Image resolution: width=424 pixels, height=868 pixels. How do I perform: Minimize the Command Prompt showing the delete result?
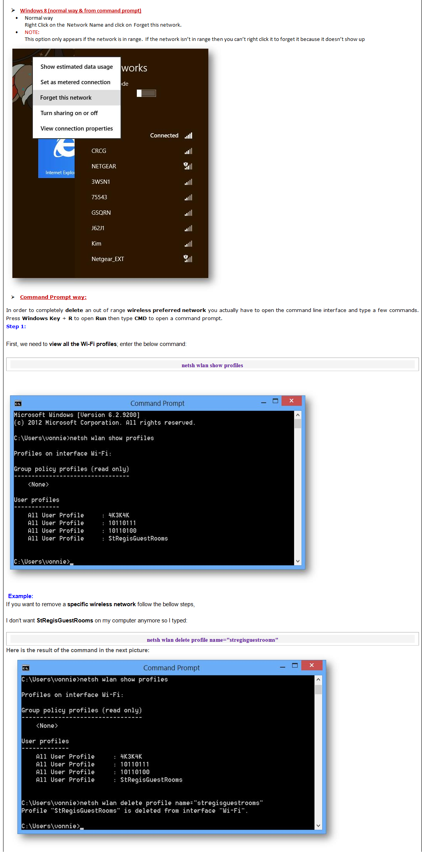(x=283, y=667)
